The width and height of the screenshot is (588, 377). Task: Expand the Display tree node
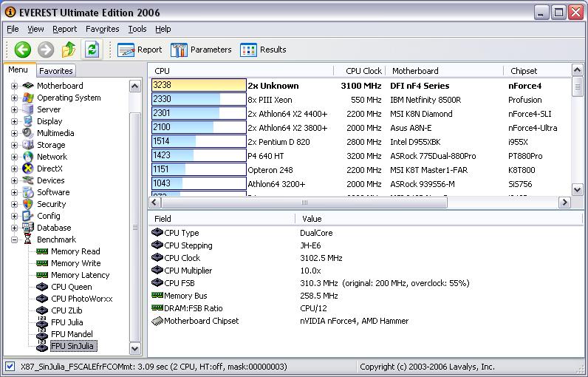(x=14, y=121)
